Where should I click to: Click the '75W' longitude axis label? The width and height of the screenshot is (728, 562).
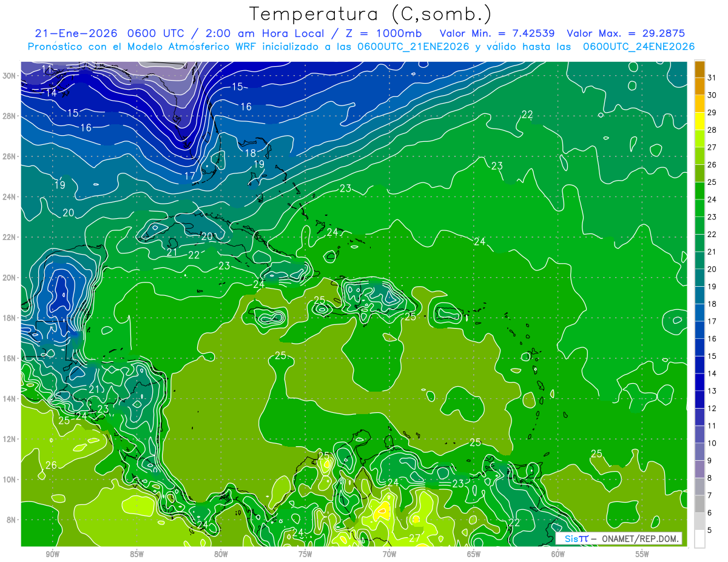point(305,555)
